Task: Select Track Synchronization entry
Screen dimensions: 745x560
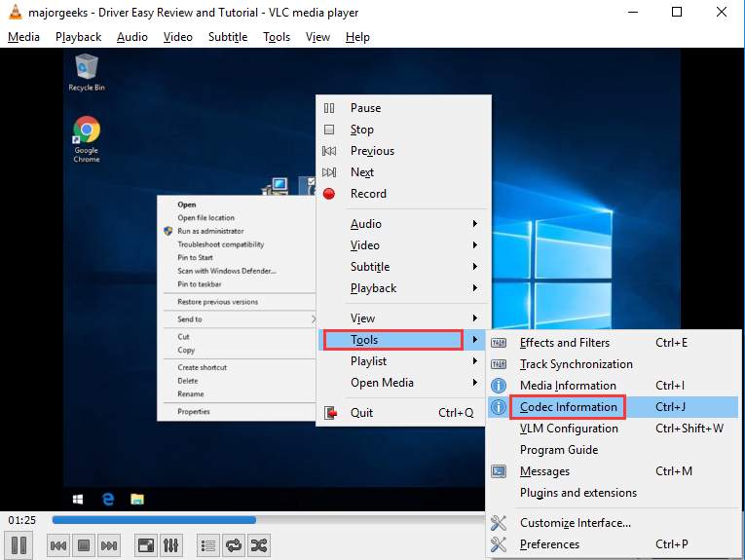Action: click(x=613, y=364)
